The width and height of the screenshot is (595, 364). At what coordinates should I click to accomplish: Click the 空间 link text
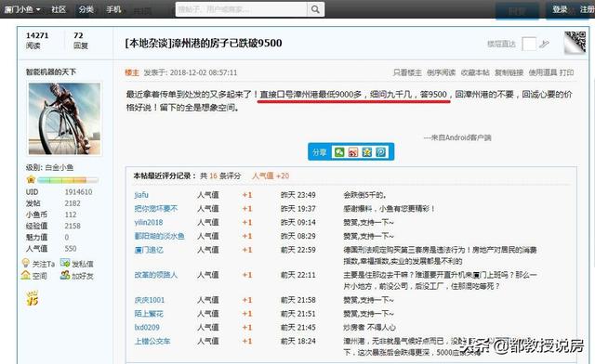(39, 276)
